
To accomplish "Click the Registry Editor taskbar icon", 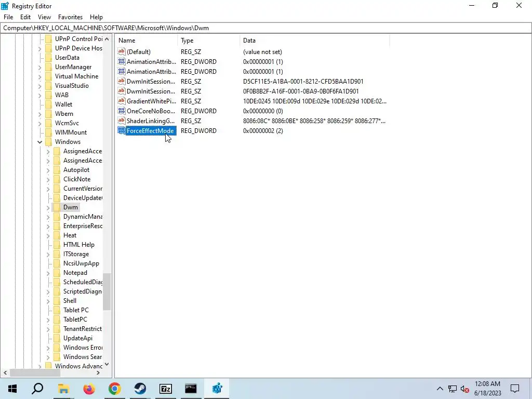I will [217, 389].
